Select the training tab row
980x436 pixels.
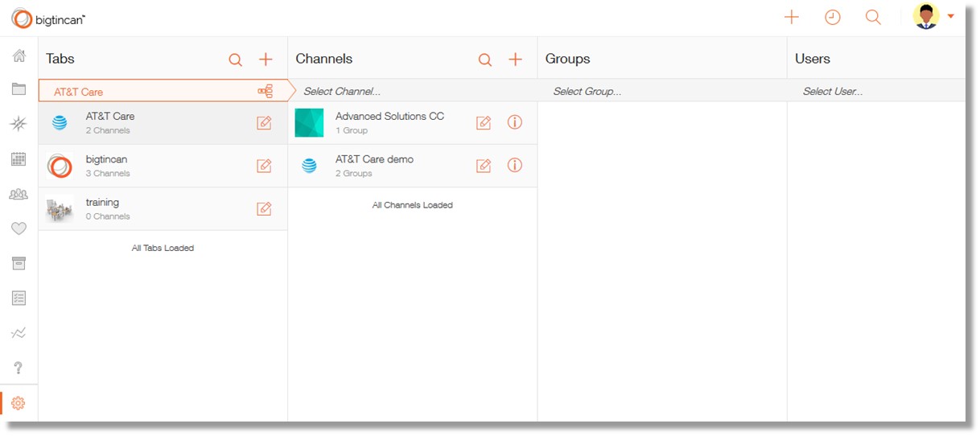tap(163, 209)
